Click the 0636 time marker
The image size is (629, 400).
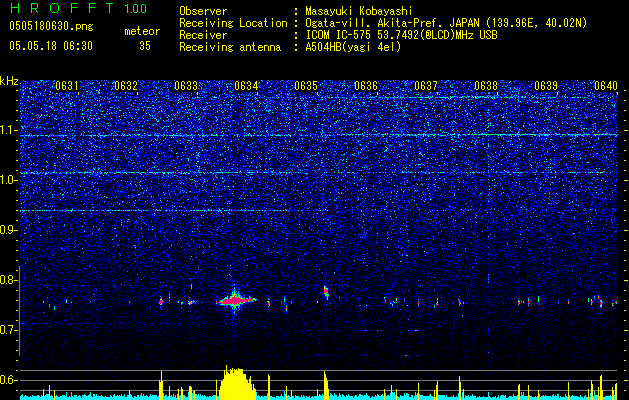366,86
